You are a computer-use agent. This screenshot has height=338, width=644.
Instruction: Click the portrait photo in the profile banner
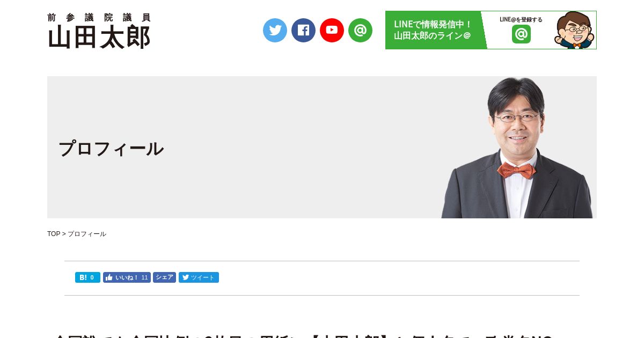518,148
